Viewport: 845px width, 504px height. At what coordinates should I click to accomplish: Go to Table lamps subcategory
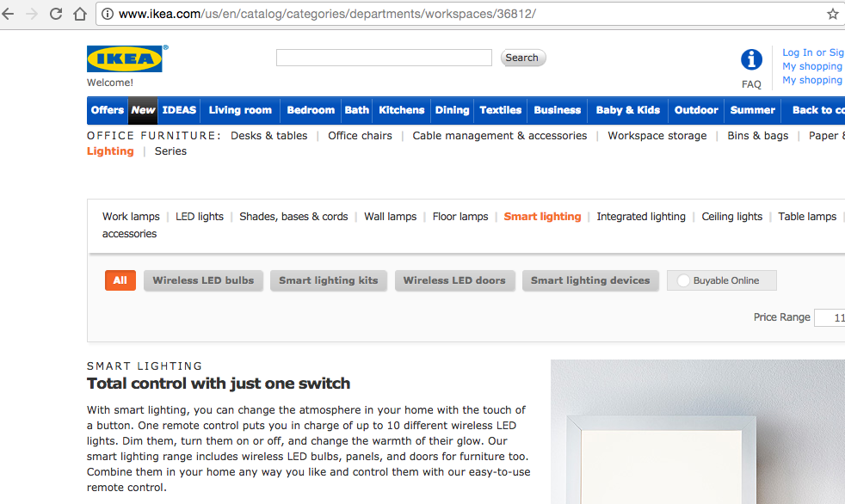tap(807, 217)
